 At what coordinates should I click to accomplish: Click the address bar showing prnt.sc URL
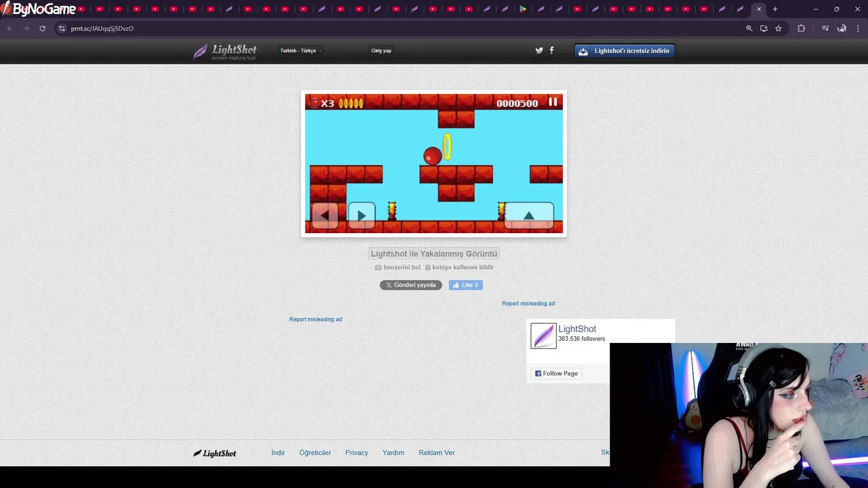(x=400, y=28)
